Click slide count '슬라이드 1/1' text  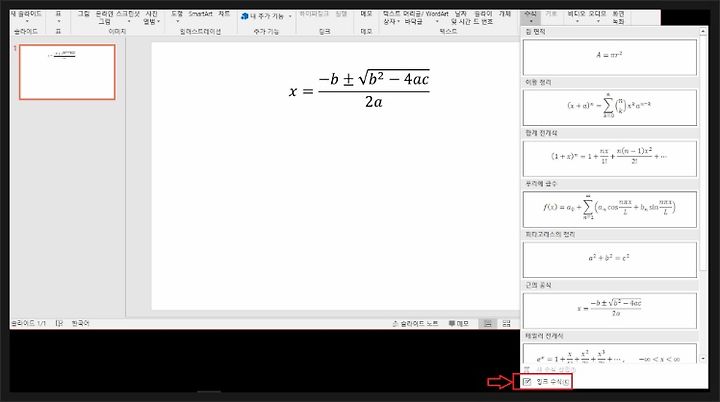pyautogui.click(x=28, y=323)
